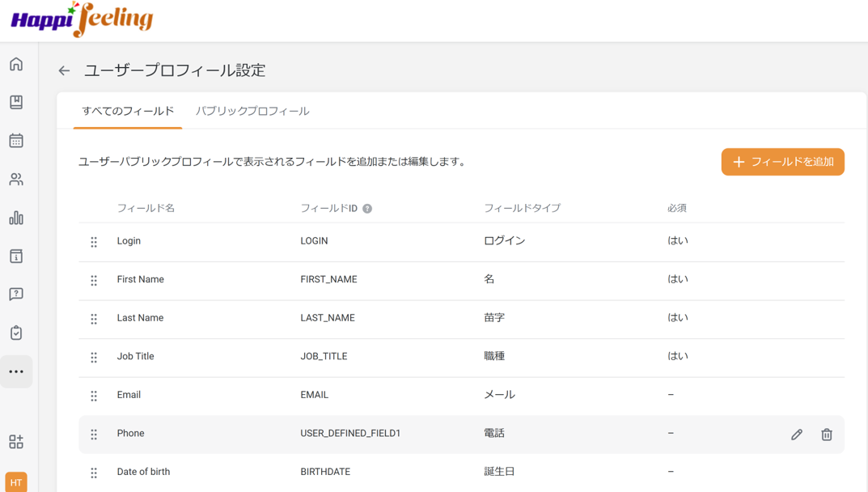This screenshot has height=492, width=868.
Task: Open the bar chart reports icon
Action: coord(16,218)
